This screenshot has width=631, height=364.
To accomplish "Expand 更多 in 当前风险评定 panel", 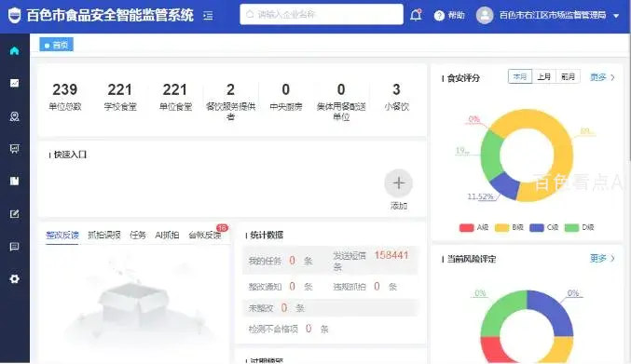I will (602, 258).
